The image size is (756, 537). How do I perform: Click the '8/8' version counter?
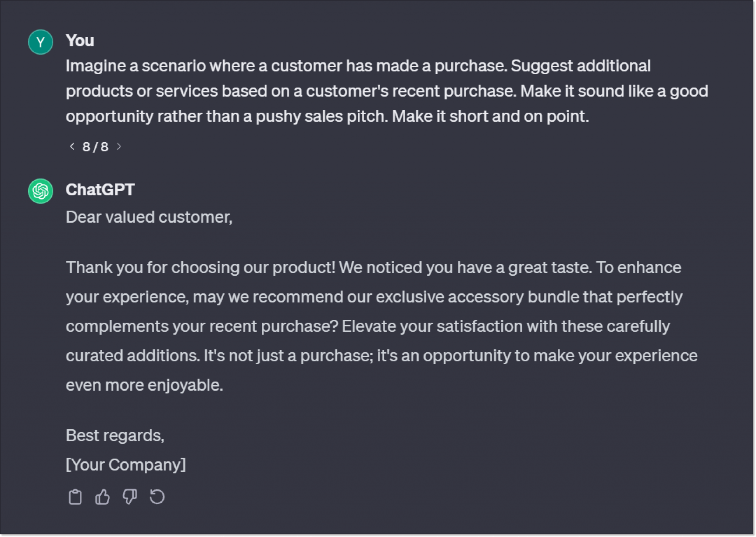(95, 147)
